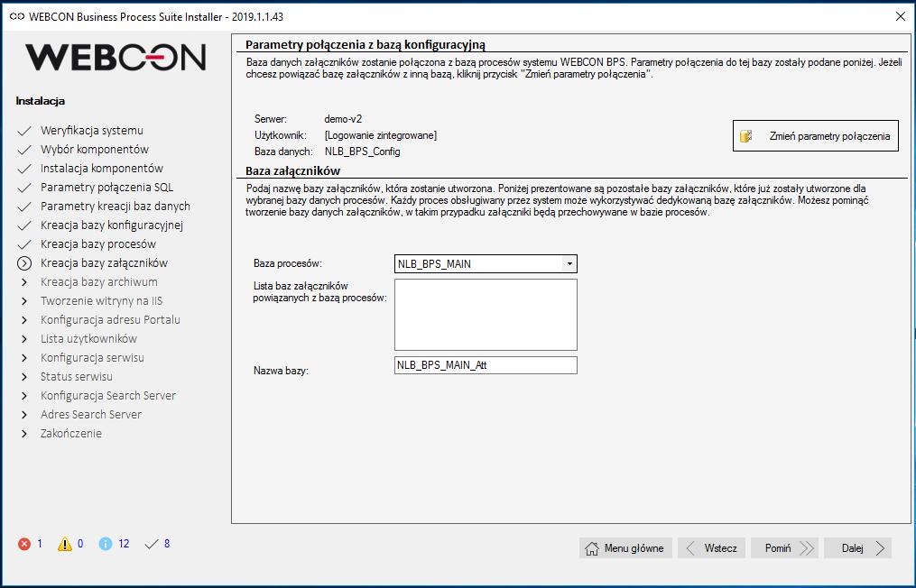Click the checkmark next to Kreacja bazy procesów
The image size is (916, 588).
click(x=24, y=244)
